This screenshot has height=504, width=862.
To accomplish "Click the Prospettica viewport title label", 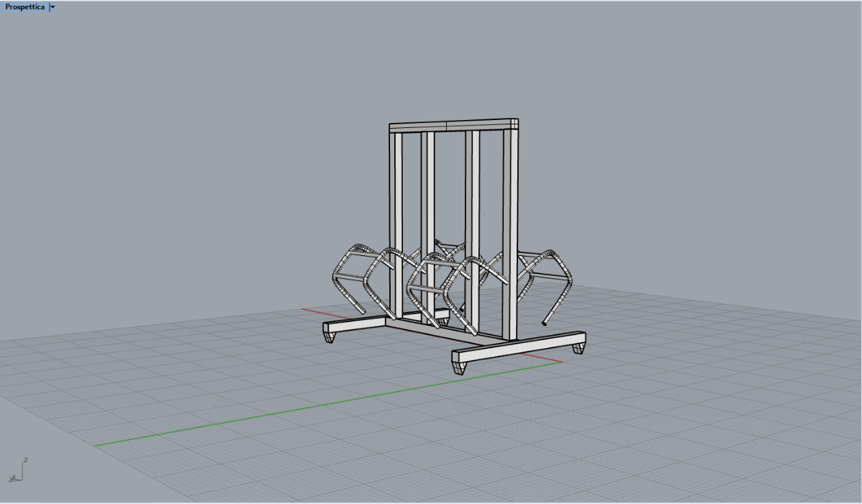I will coord(24,7).
